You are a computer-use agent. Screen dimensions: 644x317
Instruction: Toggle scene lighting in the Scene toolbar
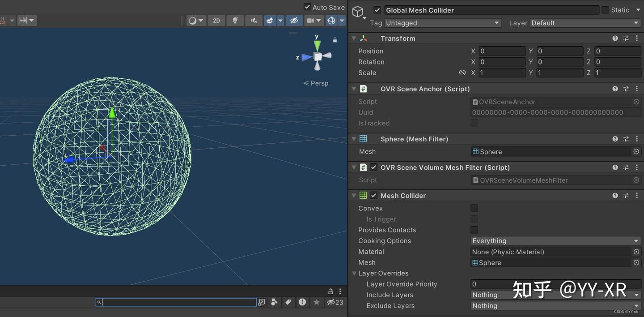(235, 20)
